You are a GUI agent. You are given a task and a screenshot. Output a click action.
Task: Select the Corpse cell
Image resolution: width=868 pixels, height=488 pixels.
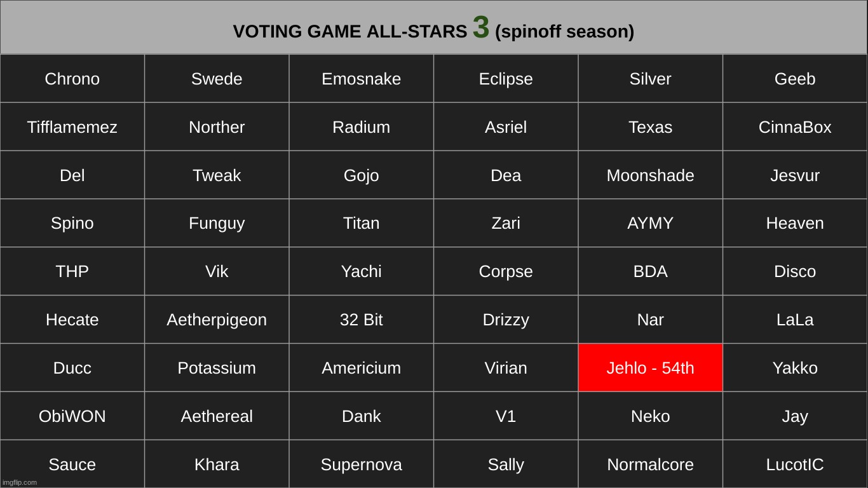pos(506,271)
